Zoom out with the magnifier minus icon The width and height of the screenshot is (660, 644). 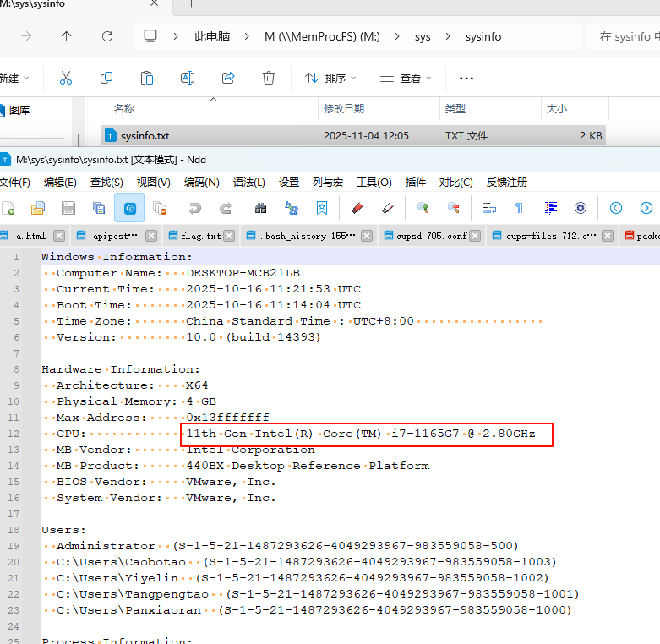coord(453,208)
